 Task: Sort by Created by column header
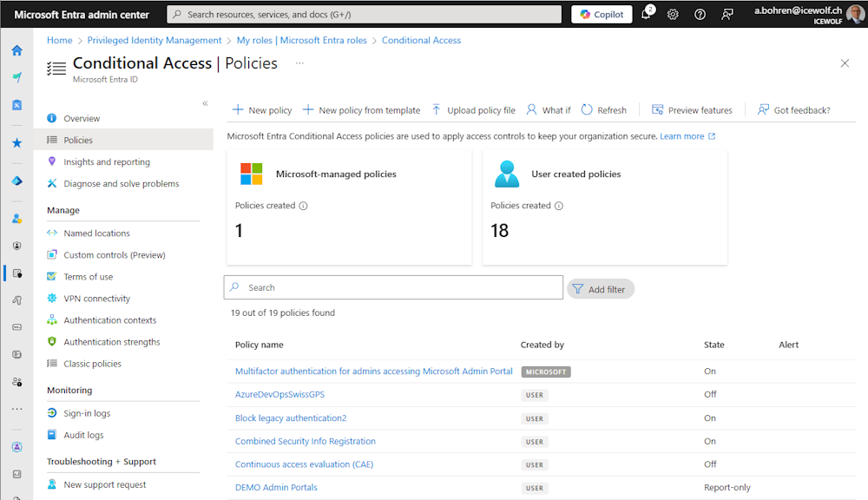pos(542,345)
